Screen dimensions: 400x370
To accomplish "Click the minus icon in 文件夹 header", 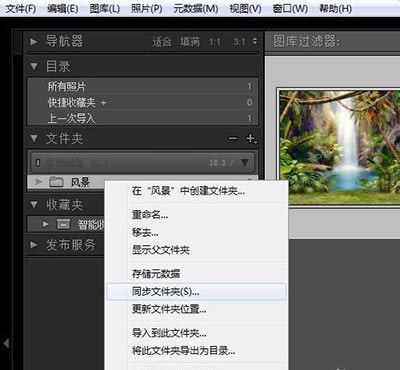I will point(233,138).
